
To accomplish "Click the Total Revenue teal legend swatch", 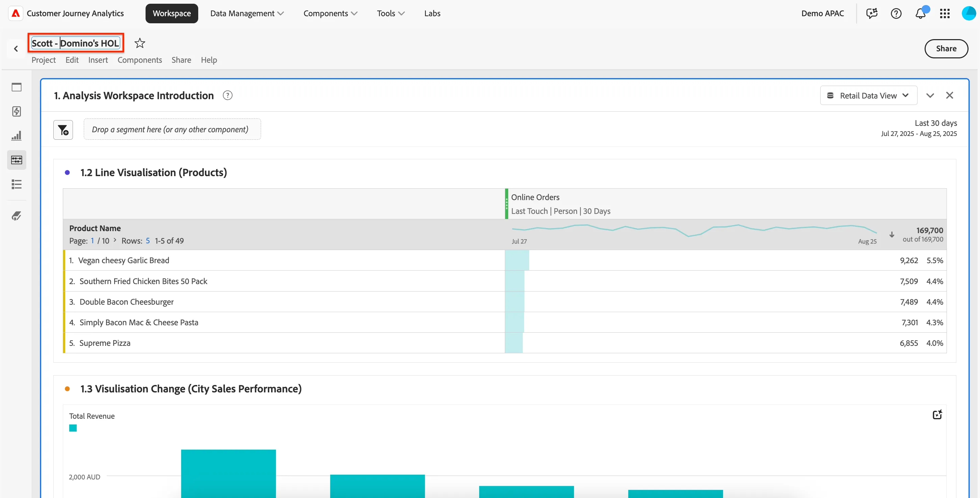I will [73, 428].
